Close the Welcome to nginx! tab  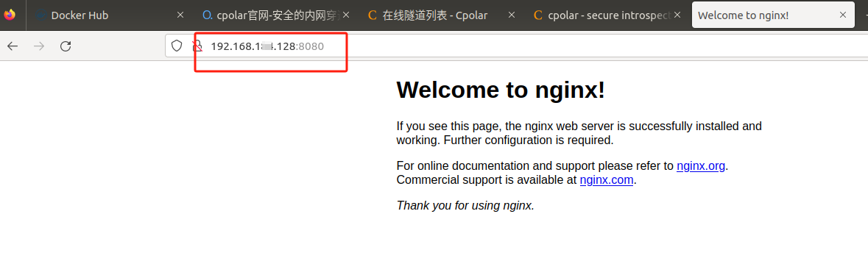tap(842, 15)
